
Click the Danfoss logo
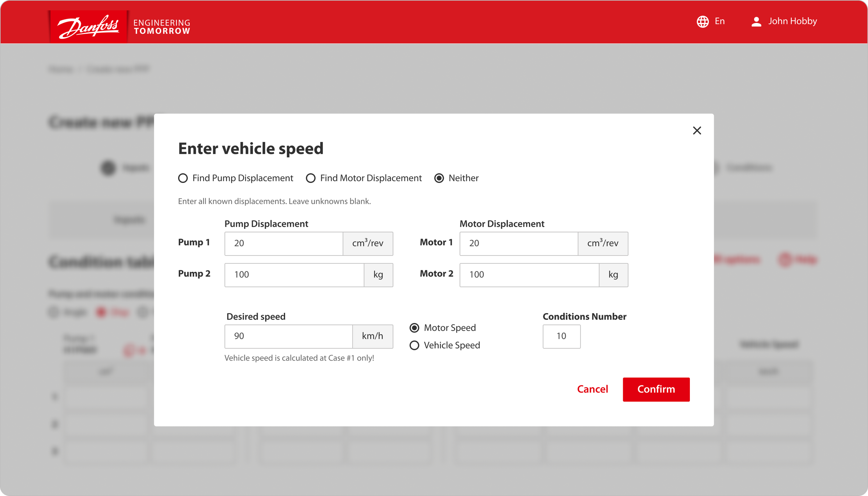pyautogui.click(x=89, y=26)
